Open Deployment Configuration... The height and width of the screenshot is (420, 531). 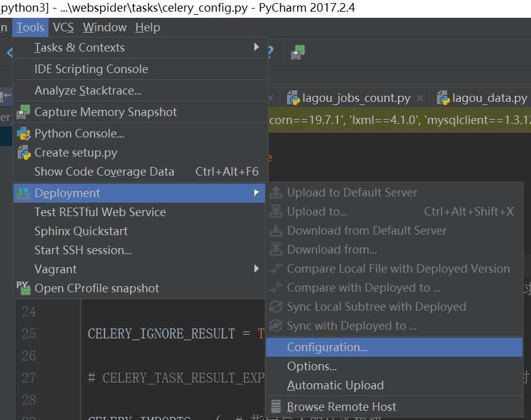(x=394, y=347)
